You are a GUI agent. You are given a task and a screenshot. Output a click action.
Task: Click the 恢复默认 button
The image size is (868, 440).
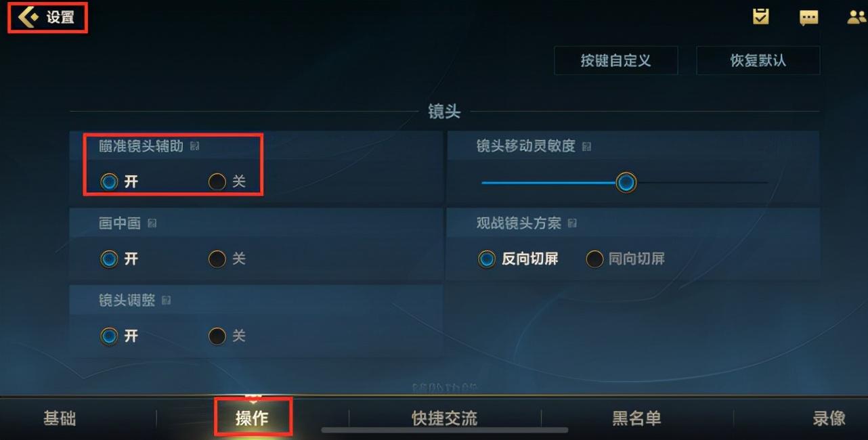tap(758, 60)
